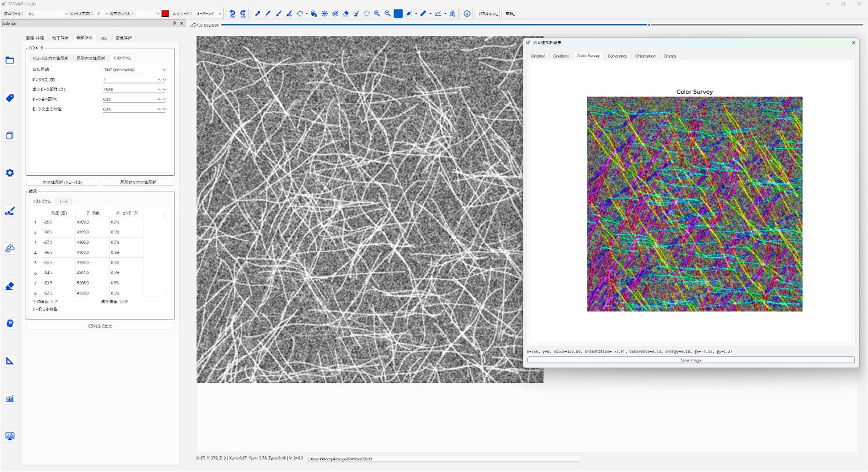Viewport: 868px width, 472px height.
Task: Open the folder icon in left sidebar
Action: [10, 61]
